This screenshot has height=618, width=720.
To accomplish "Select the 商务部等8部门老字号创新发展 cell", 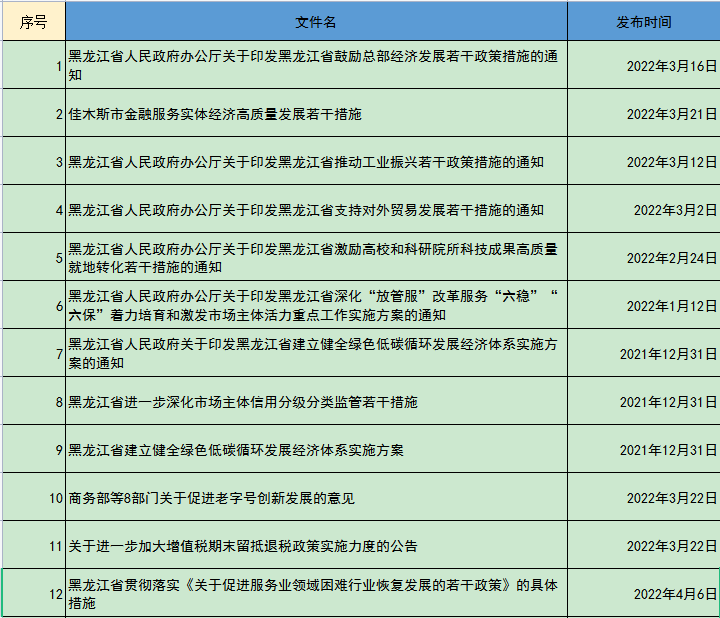I will point(316,498).
